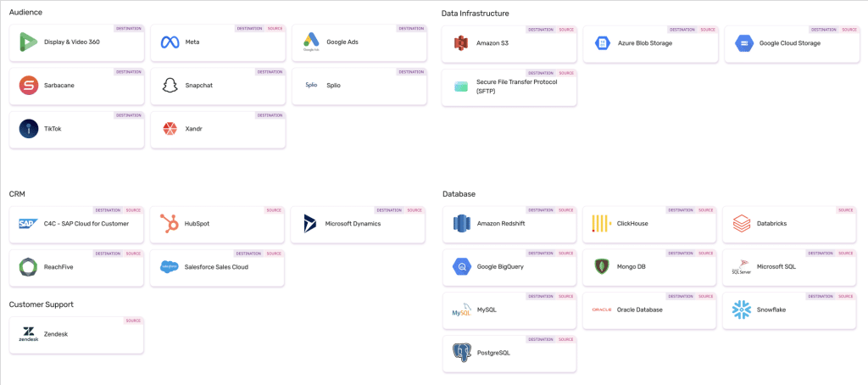Open the HubSpot connector label
Screen dimensions: 868x385
pos(197,224)
